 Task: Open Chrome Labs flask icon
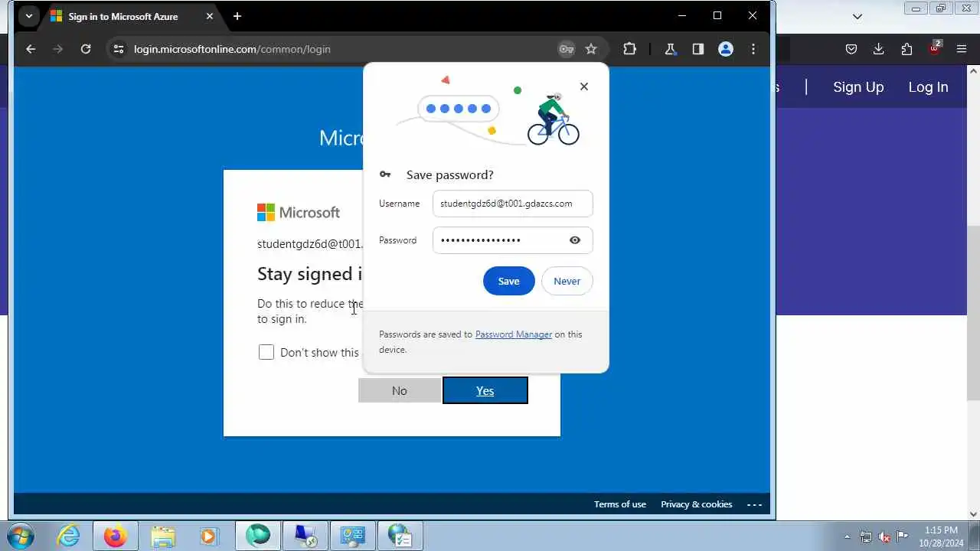tap(671, 49)
